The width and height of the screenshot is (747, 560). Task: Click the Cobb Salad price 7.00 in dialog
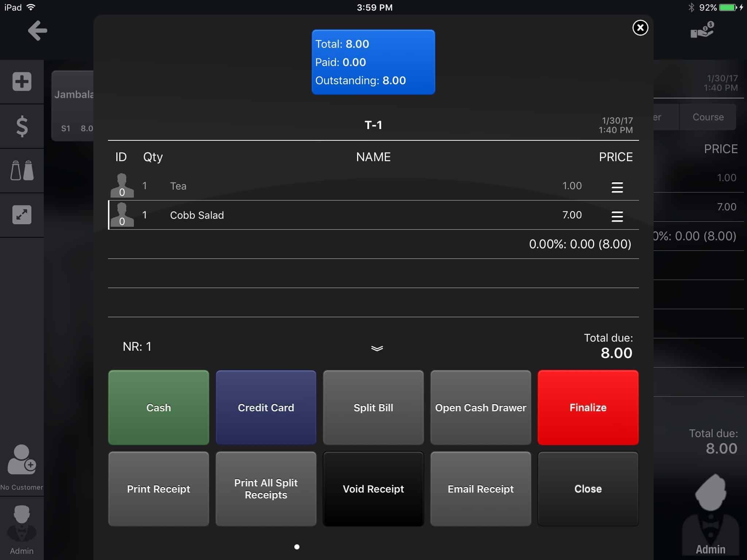pos(572,215)
